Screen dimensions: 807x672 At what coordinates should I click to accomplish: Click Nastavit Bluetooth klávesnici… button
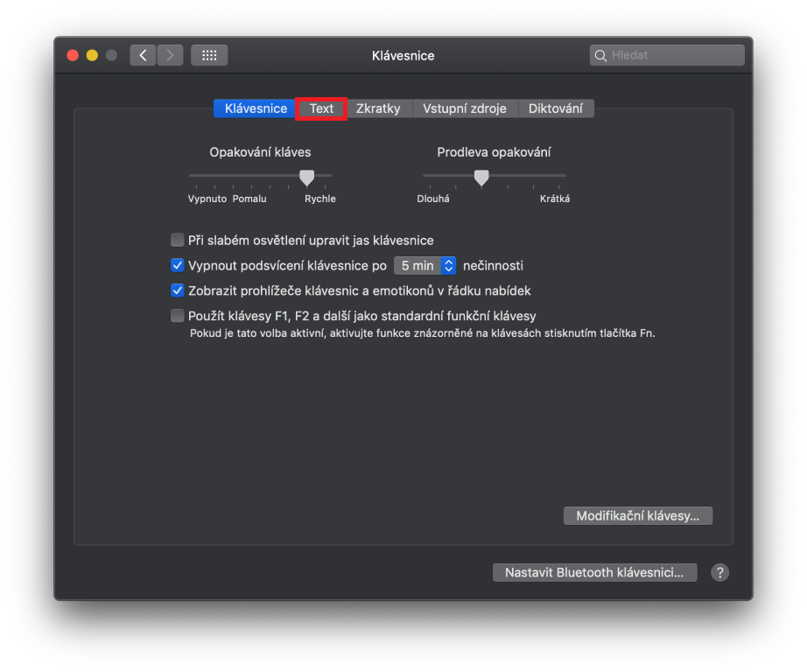coord(594,572)
